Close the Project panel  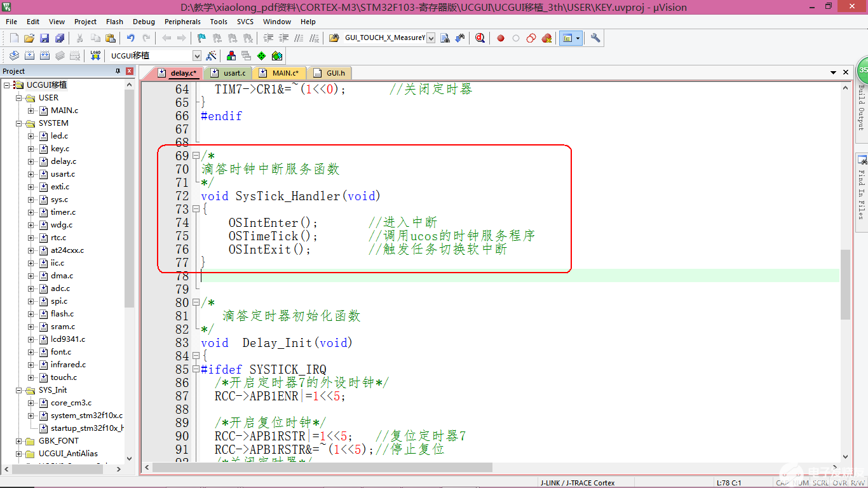pos(130,71)
